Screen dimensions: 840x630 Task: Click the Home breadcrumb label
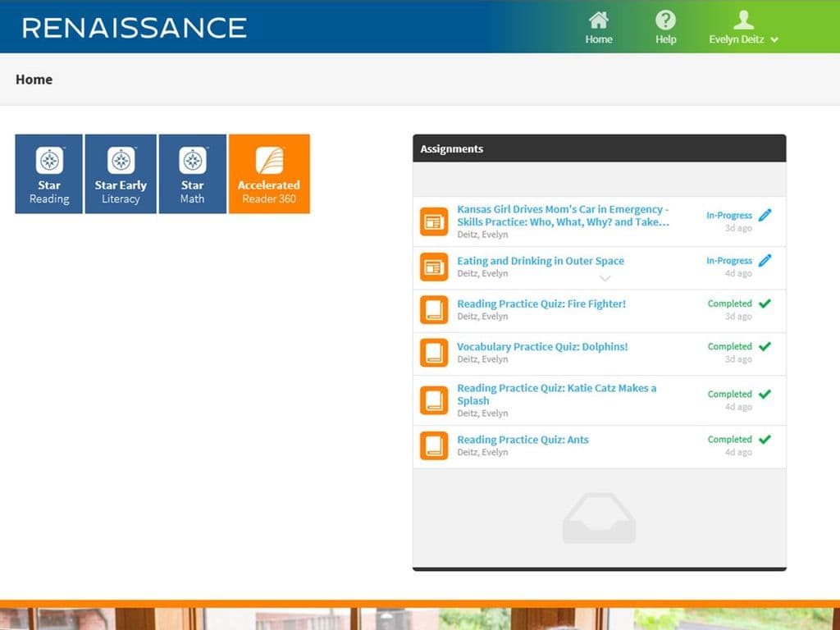[x=34, y=79]
